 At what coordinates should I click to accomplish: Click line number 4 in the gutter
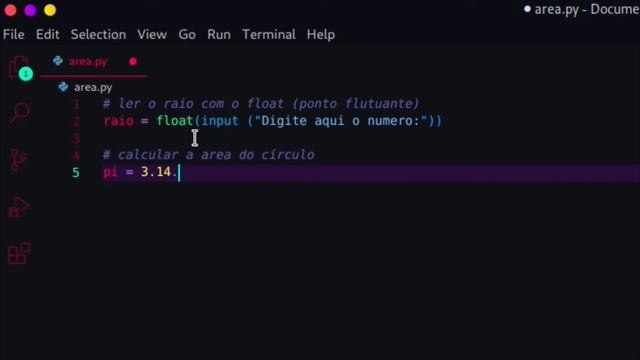[76, 156]
